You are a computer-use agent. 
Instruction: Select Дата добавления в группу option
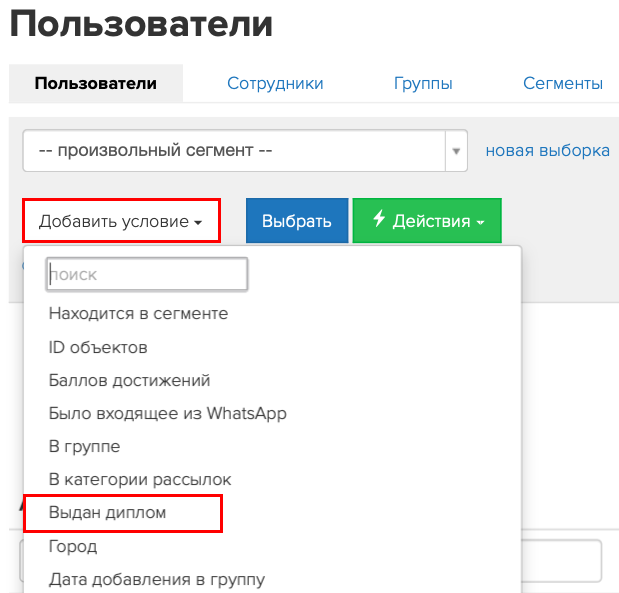click(157, 580)
